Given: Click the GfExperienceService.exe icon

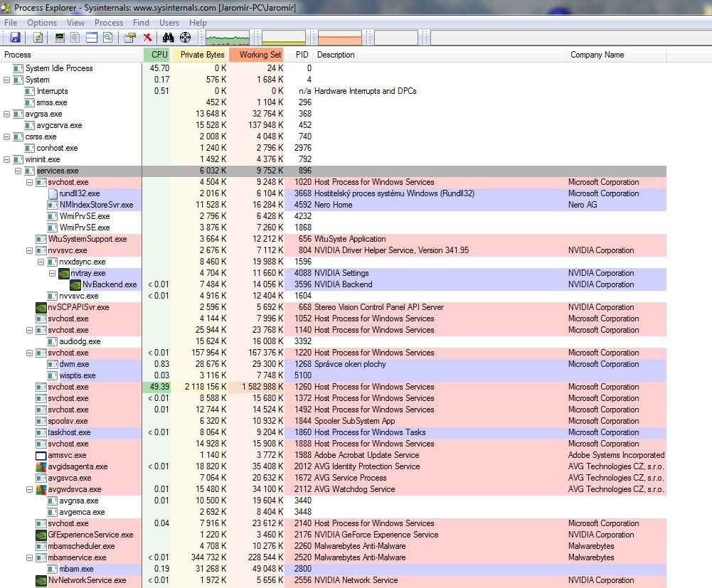Looking at the screenshot, I should click(x=41, y=535).
